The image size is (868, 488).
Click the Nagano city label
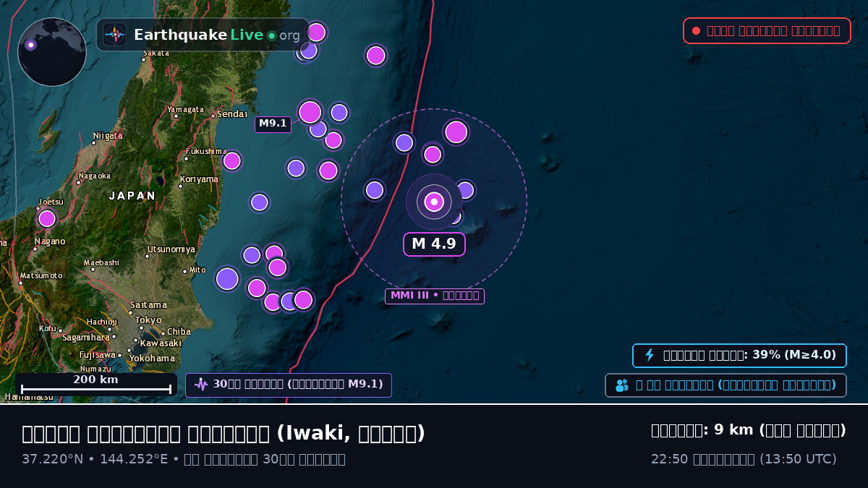pyautogui.click(x=50, y=241)
